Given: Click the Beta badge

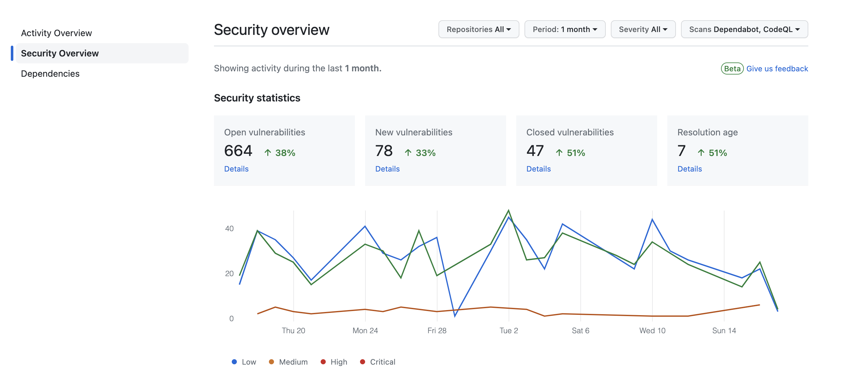Looking at the screenshot, I should 732,69.
